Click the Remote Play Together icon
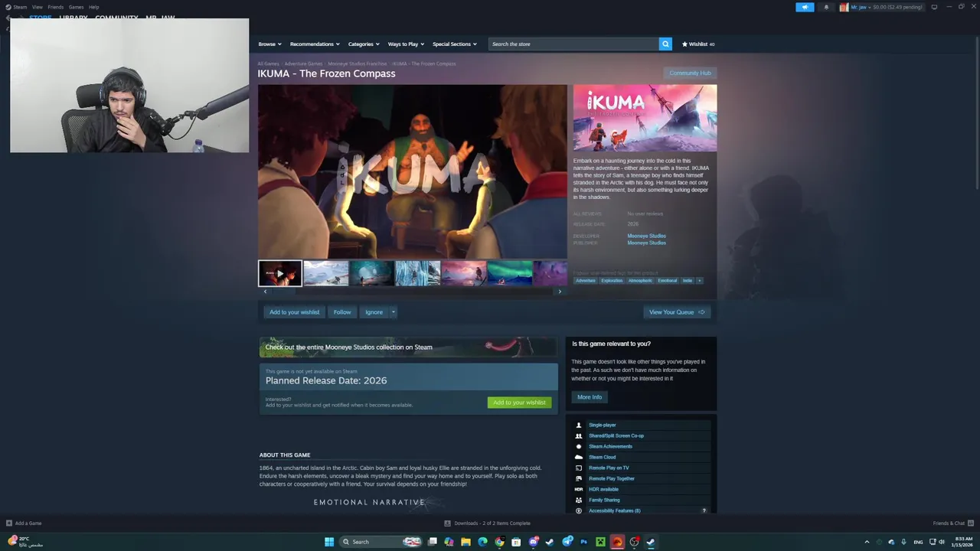 coord(579,478)
